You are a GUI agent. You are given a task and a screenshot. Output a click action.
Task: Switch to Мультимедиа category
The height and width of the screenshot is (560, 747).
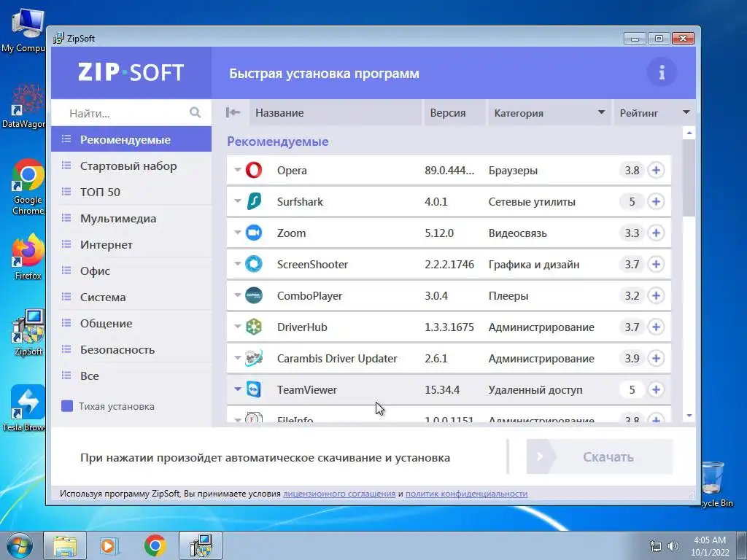[x=131, y=218]
